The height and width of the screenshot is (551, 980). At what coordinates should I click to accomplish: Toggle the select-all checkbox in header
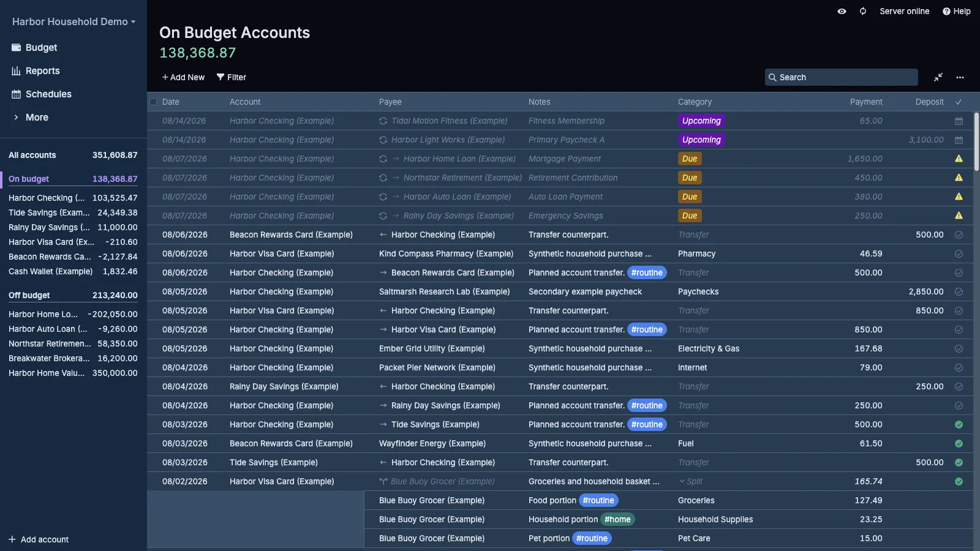153,102
